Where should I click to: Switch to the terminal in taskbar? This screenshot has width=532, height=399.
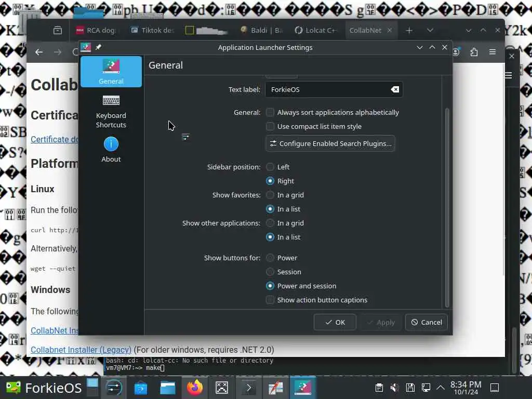[x=249, y=388]
